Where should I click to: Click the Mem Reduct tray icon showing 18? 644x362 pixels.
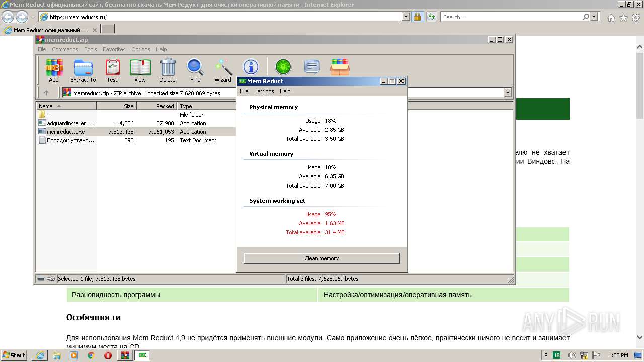pyautogui.click(x=557, y=355)
